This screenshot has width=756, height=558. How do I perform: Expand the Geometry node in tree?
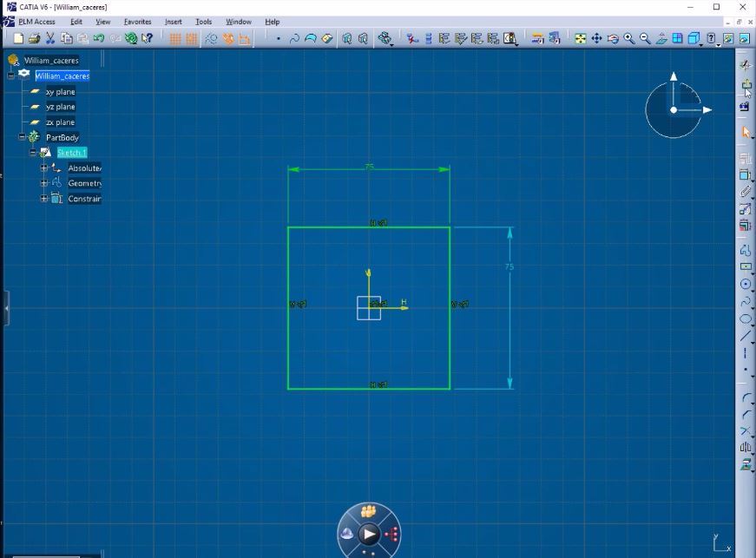(44, 183)
